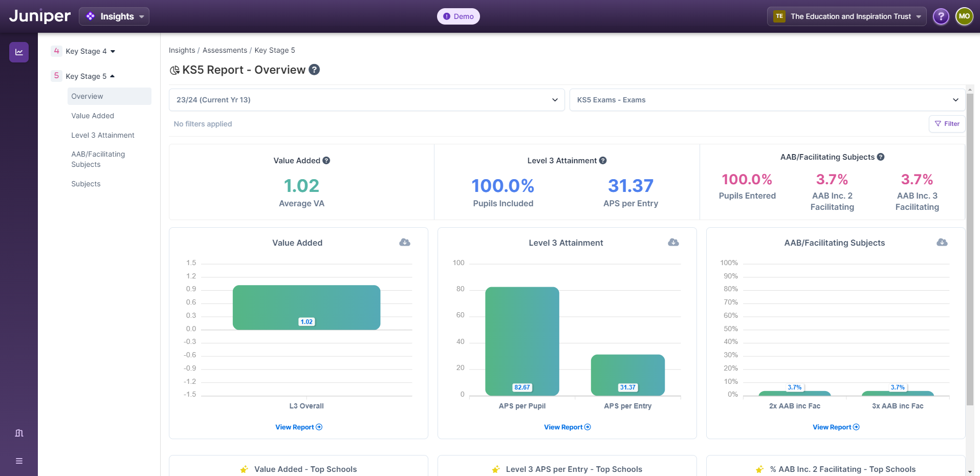980x476 pixels.
Task: Select the analytics chart icon in left rail
Action: pos(19,52)
